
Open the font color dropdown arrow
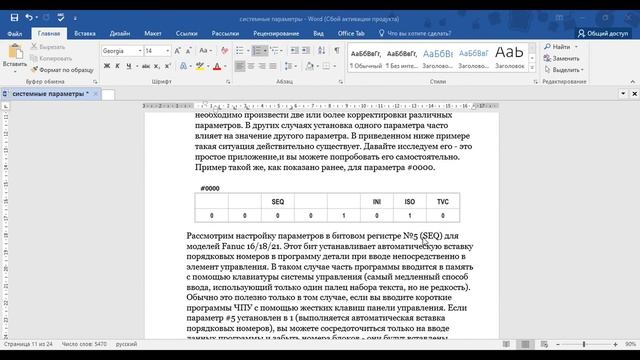tap(225, 66)
